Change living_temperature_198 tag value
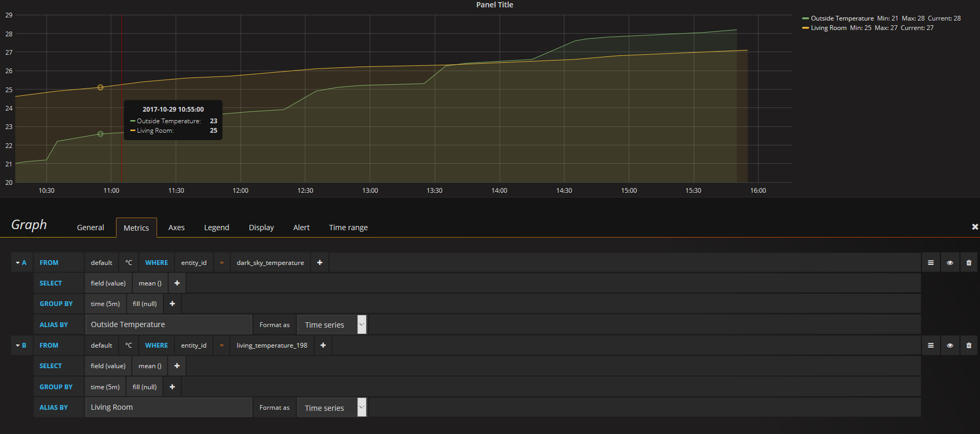 pyautogui.click(x=272, y=346)
